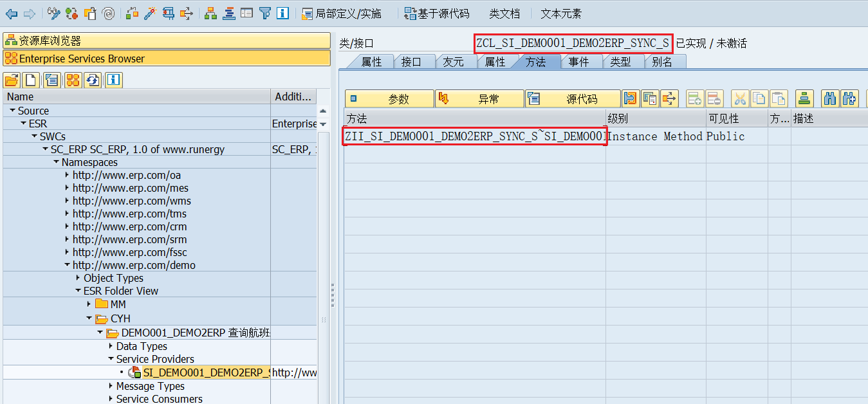
Task: Switch to the 接口 tab
Action: tap(411, 62)
